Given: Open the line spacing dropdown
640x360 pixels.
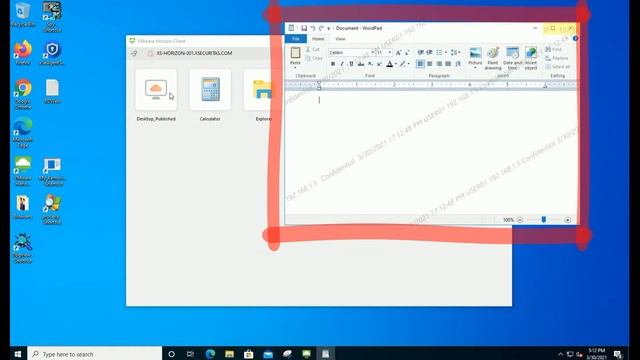Looking at the screenshot, I should (455, 53).
